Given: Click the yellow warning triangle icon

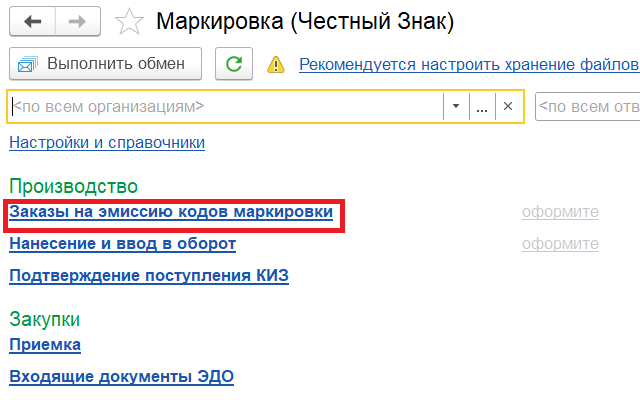Looking at the screenshot, I should 276,64.
